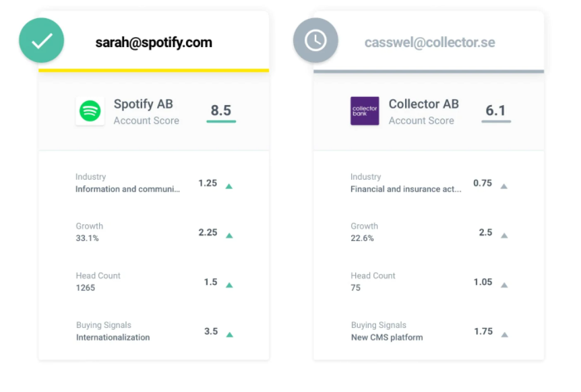Click the New CMS platform buying signal
The image size is (581, 392).
click(387, 337)
